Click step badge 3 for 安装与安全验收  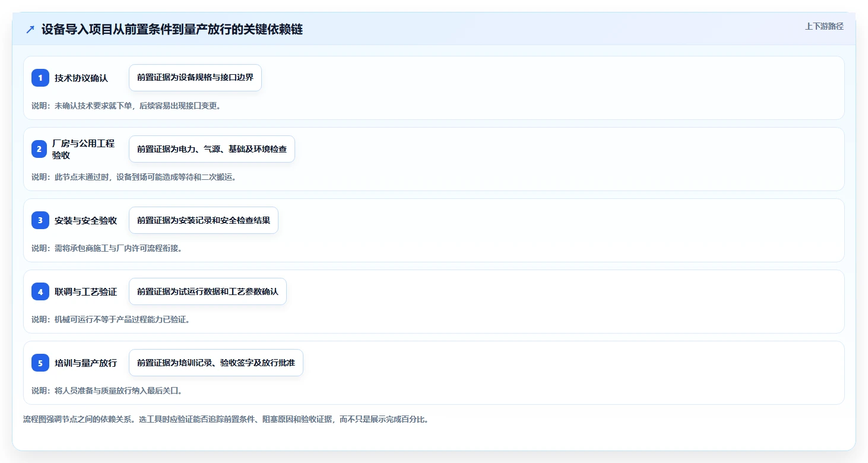pos(40,220)
